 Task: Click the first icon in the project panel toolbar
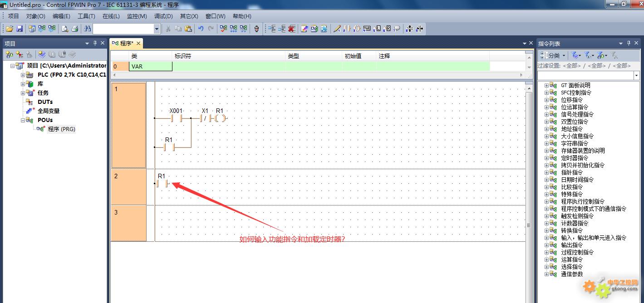[10, 55]
